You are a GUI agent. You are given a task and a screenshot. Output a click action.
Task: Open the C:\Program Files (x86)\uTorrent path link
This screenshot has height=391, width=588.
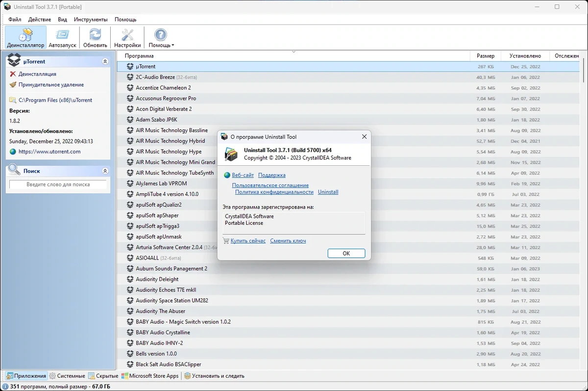(55, 100)
